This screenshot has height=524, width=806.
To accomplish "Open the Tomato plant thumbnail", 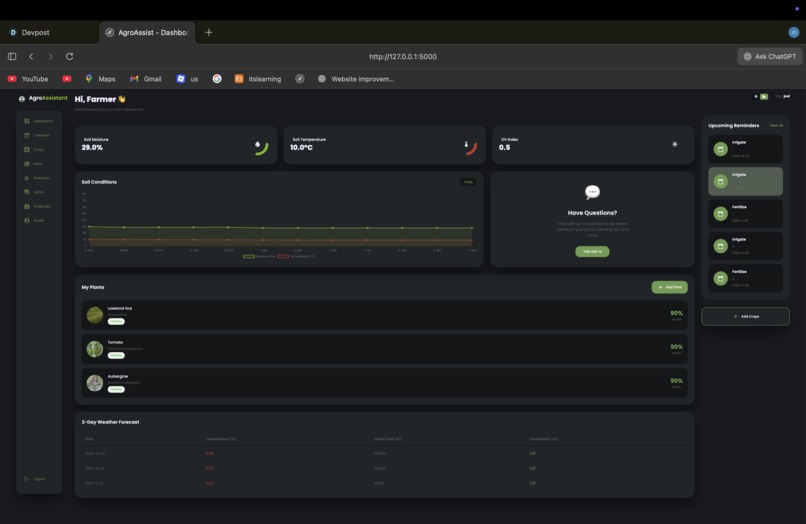I will 95,349.
